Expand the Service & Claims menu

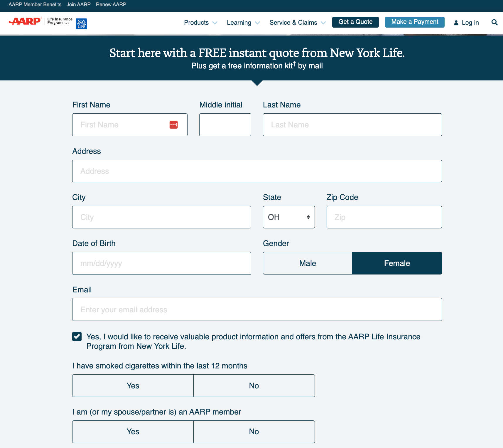(x=298, y=23)
